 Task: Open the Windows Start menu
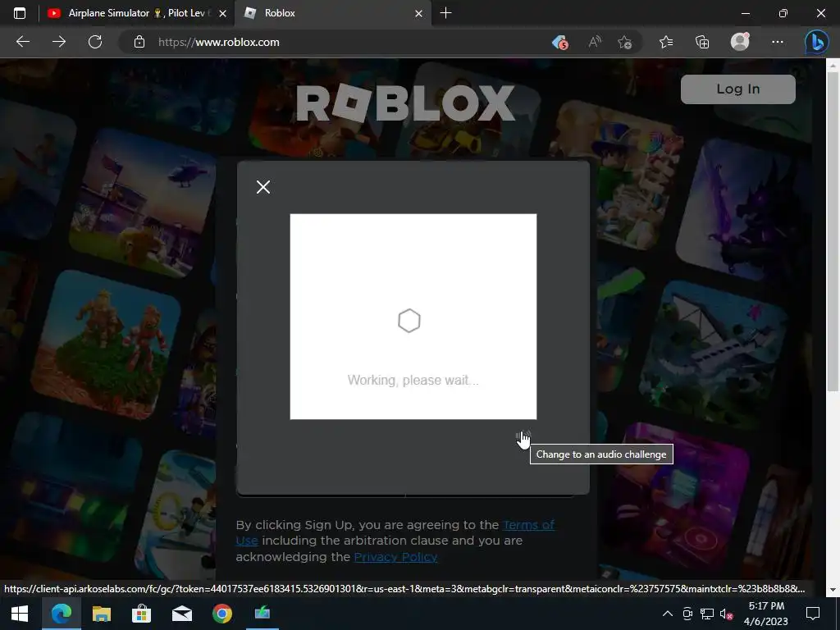(20, 614)
